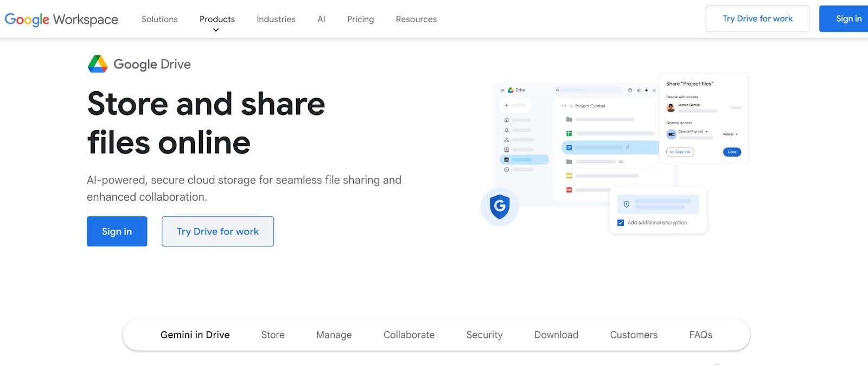Jump to the Gemini in Drive section
Image resolution: width=868 pixels, height=365 pixels.
(x=195, y=335)
